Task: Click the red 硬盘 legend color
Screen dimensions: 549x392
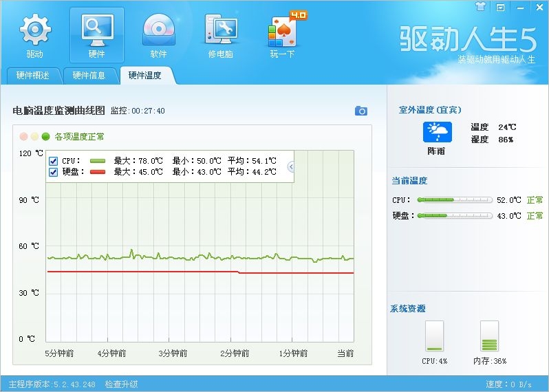Action: point(98,172)
